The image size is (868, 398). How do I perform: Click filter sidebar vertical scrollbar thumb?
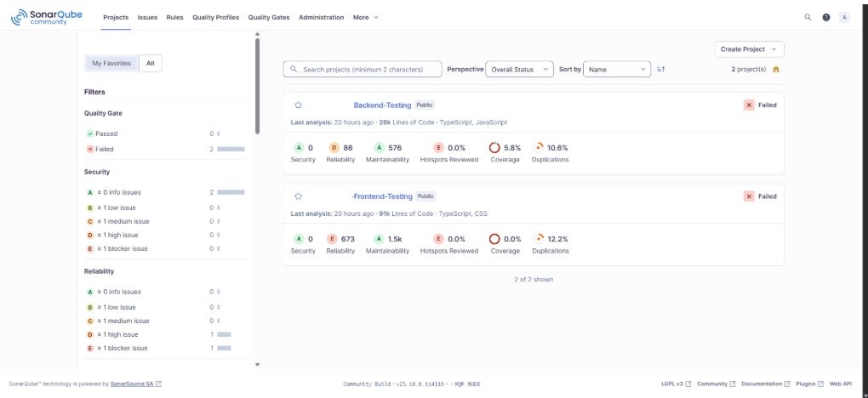257,86
